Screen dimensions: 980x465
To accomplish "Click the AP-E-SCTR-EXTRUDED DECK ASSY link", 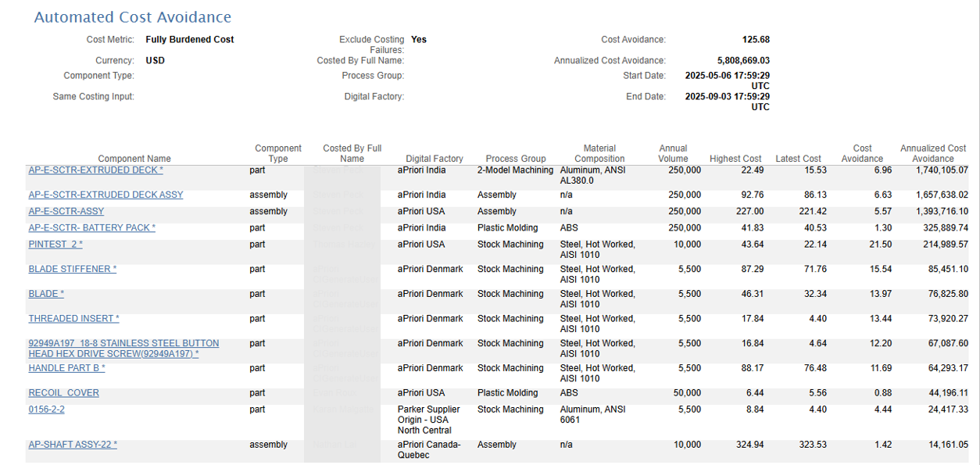I will 106,195.
